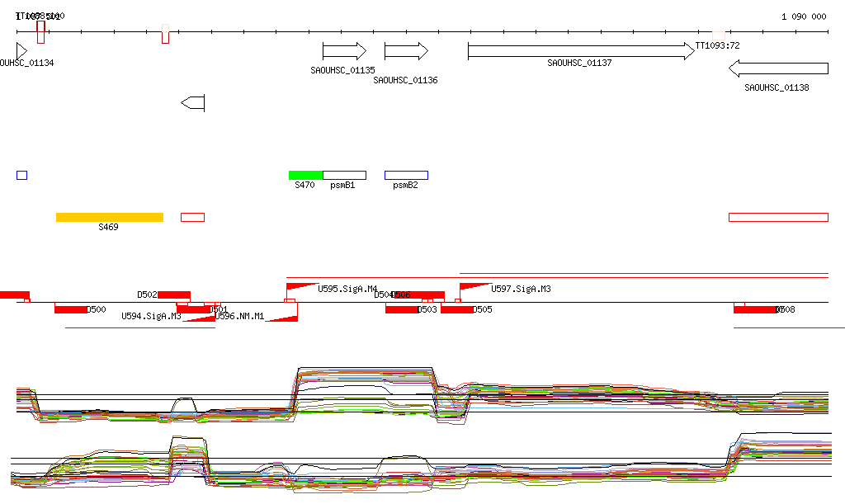Click the TT1093:72 terminator label

click(x=717, y=45)
